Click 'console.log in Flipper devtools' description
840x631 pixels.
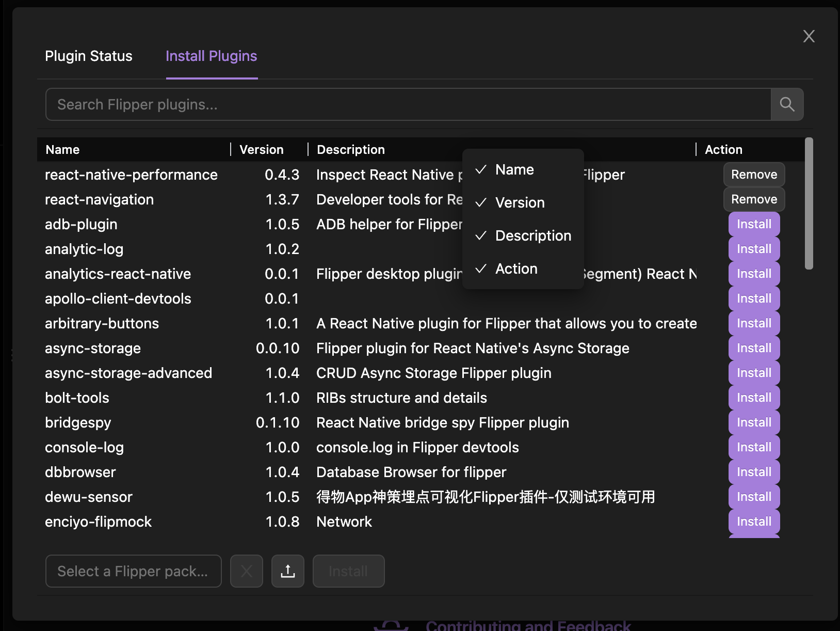coord(417,447)
